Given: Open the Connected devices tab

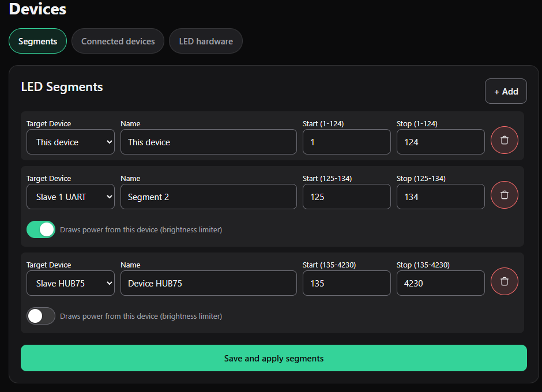Looking at the screenshot, I should pyautogui.click(x=118, y=41).
